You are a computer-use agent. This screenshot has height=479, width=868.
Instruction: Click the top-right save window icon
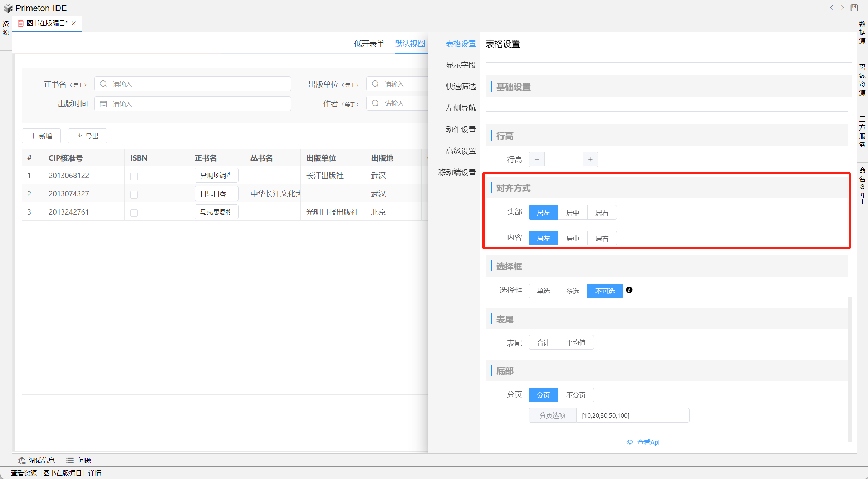point(854,8)
